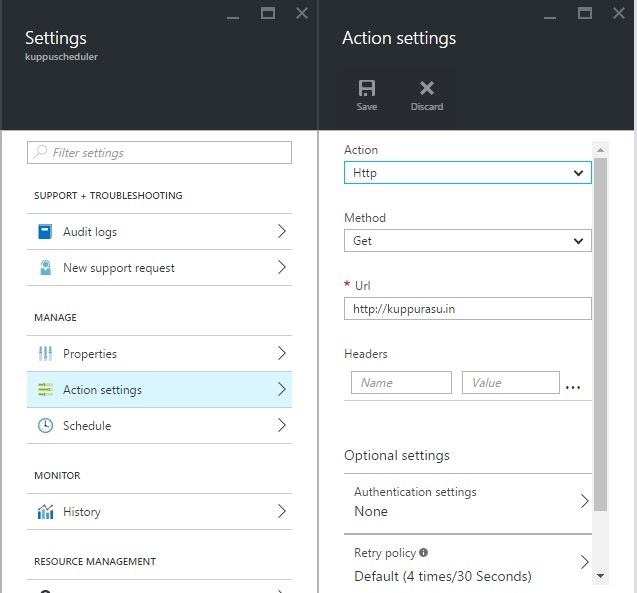Open the Schedule settings item
This screenshot has height=593, width=637.
click(160, 426)
